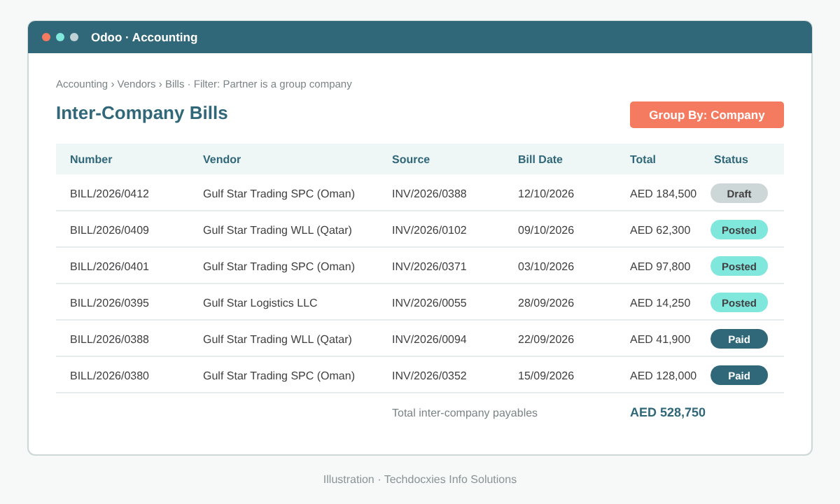This screenshot has width=840, height=504.
Task: Select source document INV/2026/0094
Action: tap(429, 339)
